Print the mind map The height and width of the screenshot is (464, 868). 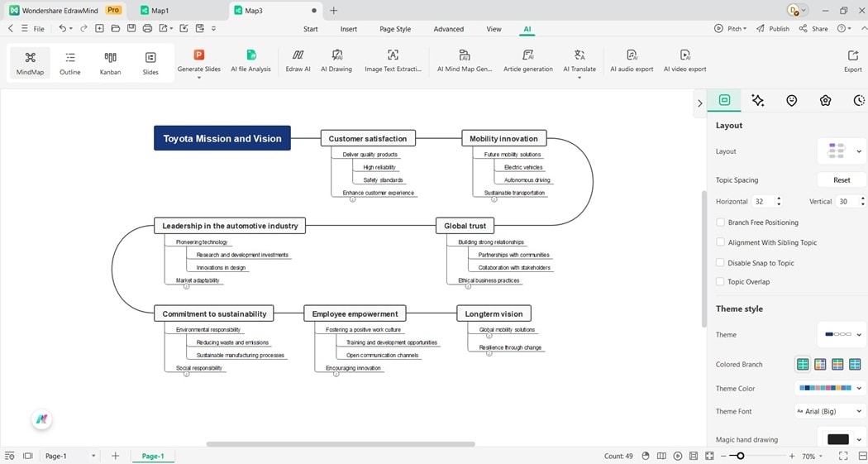[x=147, y=28]
